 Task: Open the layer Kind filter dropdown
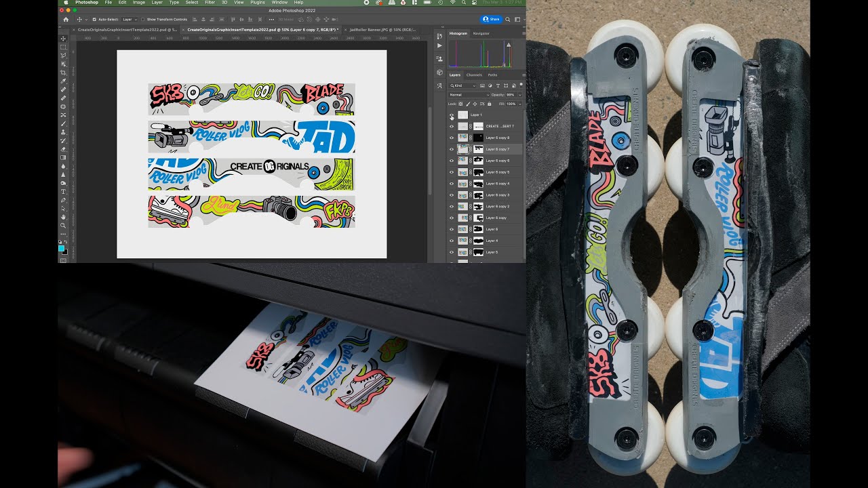point(463,86)
